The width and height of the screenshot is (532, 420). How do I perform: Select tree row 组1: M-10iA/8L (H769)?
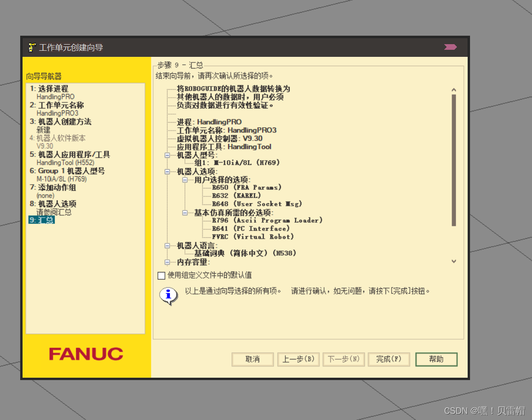237,163
